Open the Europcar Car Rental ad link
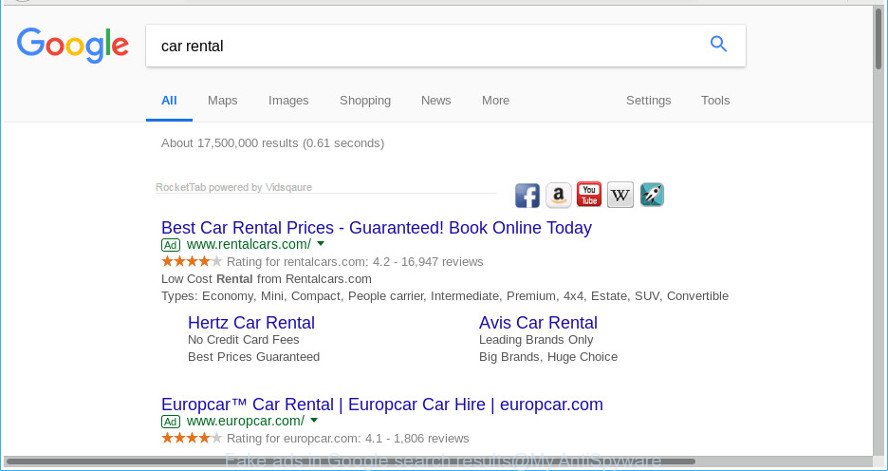The height and width of the screenshot is (471, 888). [x=382, y=404]
